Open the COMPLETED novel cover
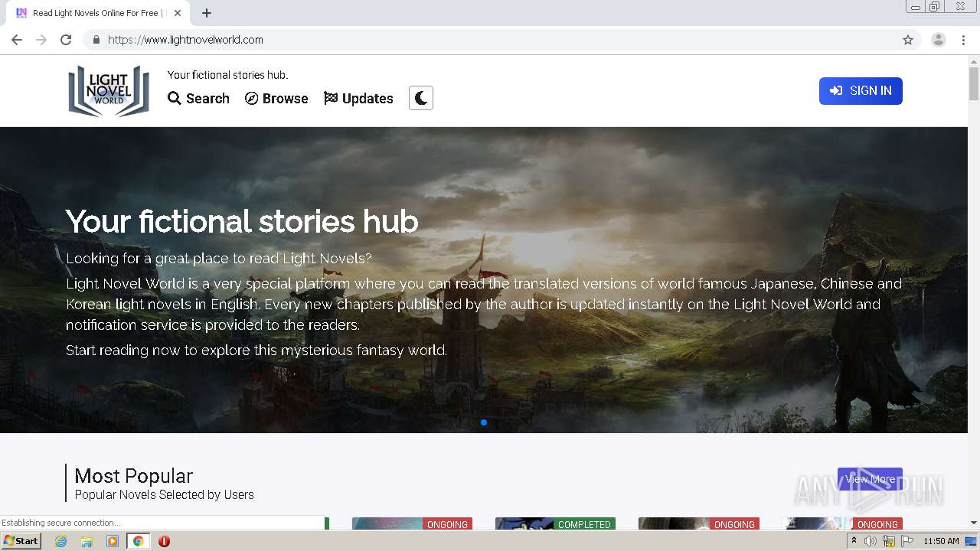 555,523
